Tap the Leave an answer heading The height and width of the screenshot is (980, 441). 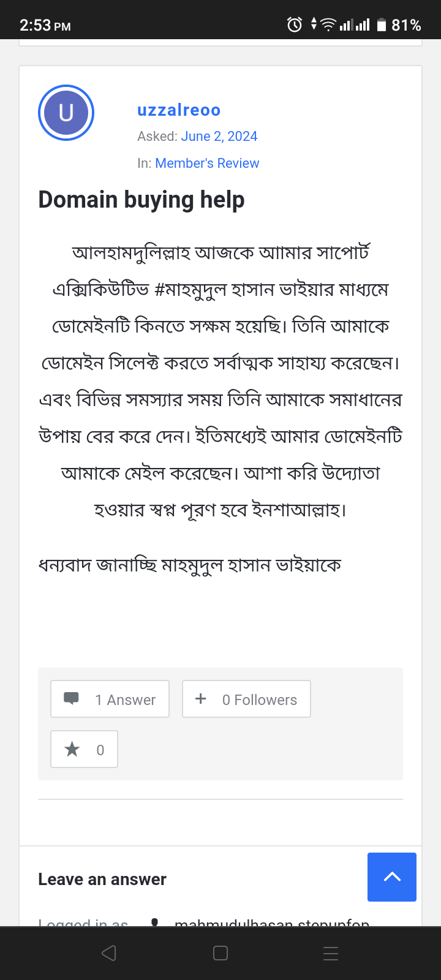coord(102,880)
